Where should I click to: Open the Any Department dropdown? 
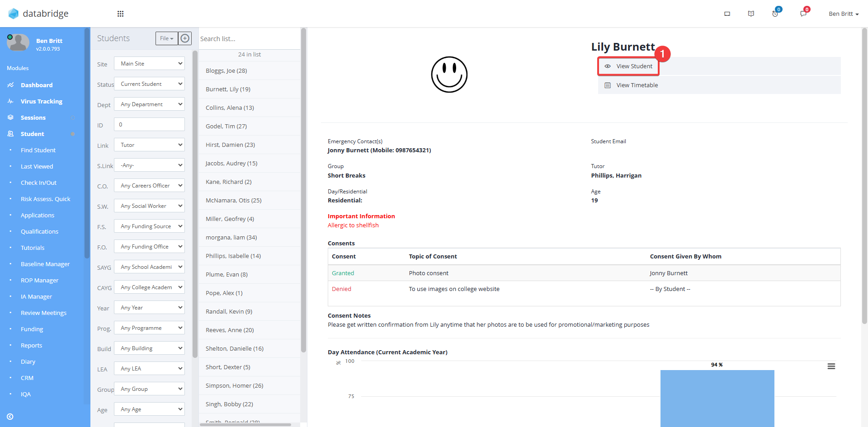pos(149,104)
